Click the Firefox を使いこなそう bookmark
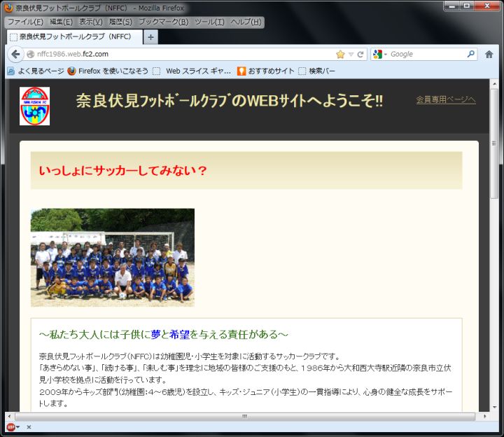 107,71
